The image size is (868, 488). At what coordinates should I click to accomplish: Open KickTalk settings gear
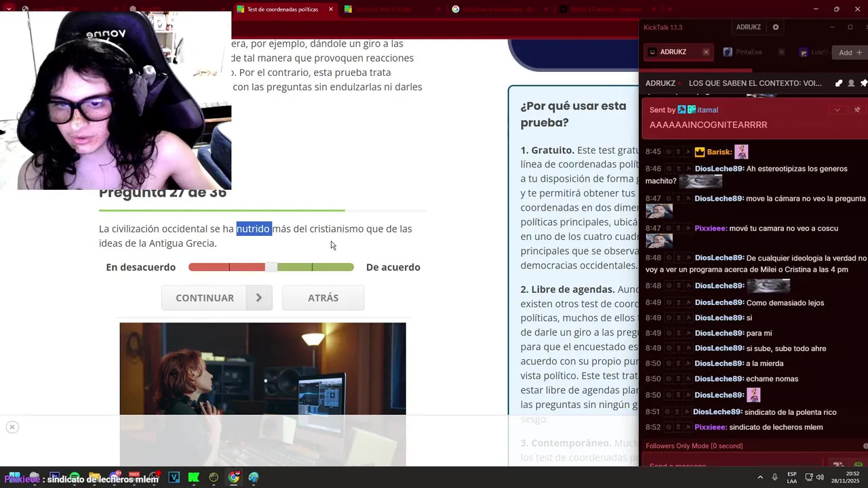point(776,27)
